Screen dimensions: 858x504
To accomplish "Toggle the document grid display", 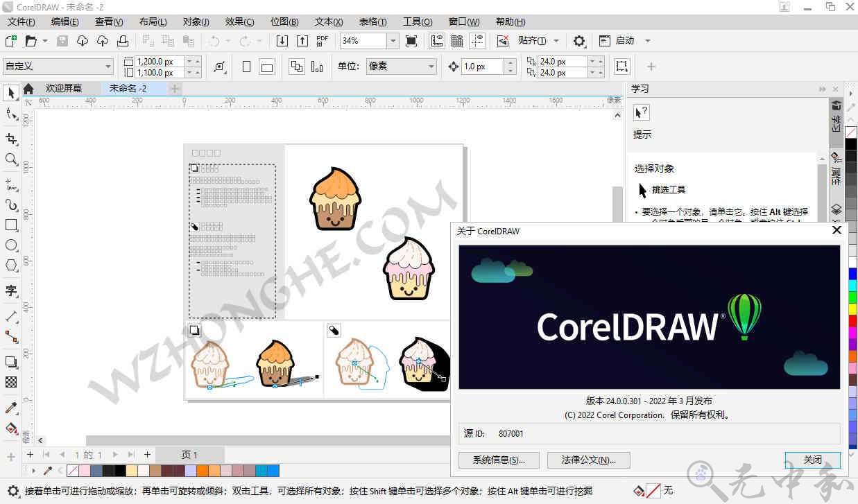I will [457, 40].
